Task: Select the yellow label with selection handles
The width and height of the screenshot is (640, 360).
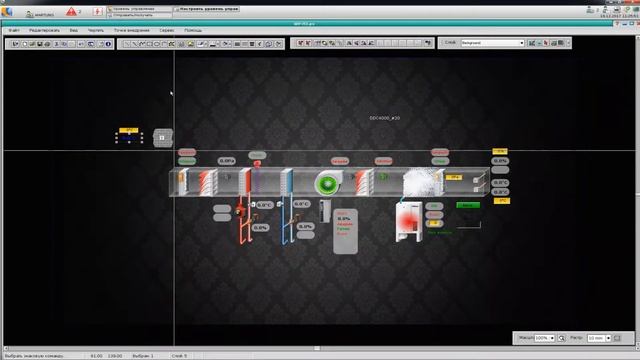Action: point(129,130)
